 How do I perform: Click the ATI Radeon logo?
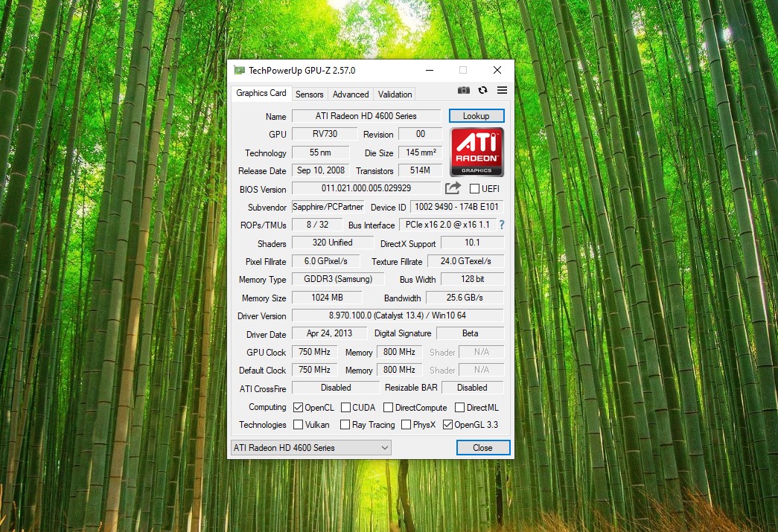point(476,153)
